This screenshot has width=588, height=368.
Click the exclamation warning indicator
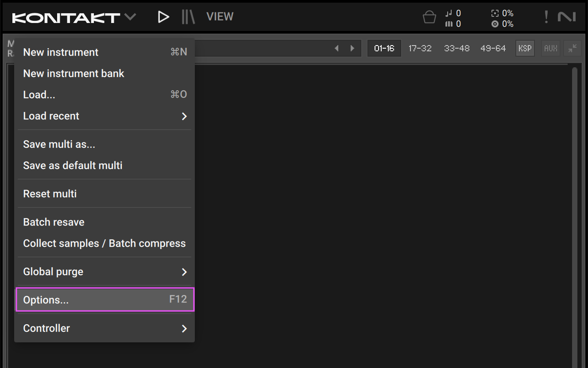click(546, 16)
